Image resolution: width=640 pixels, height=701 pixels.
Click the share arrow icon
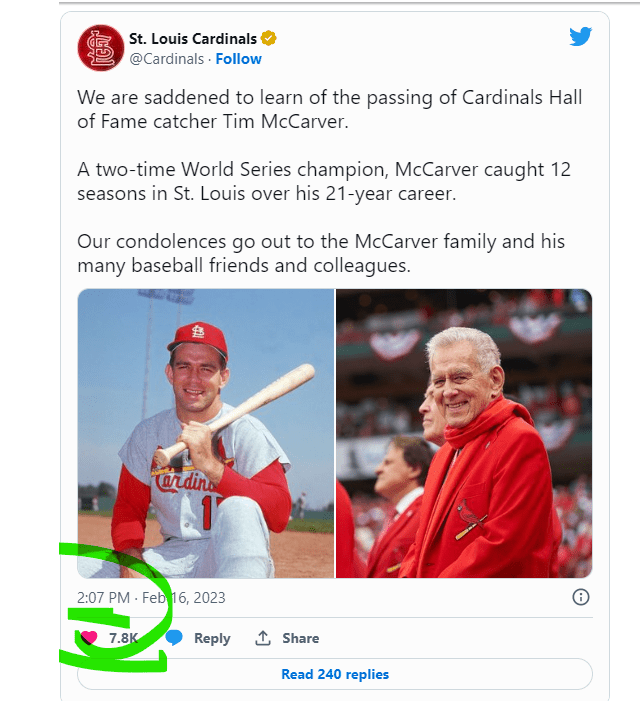coord(264,638)
